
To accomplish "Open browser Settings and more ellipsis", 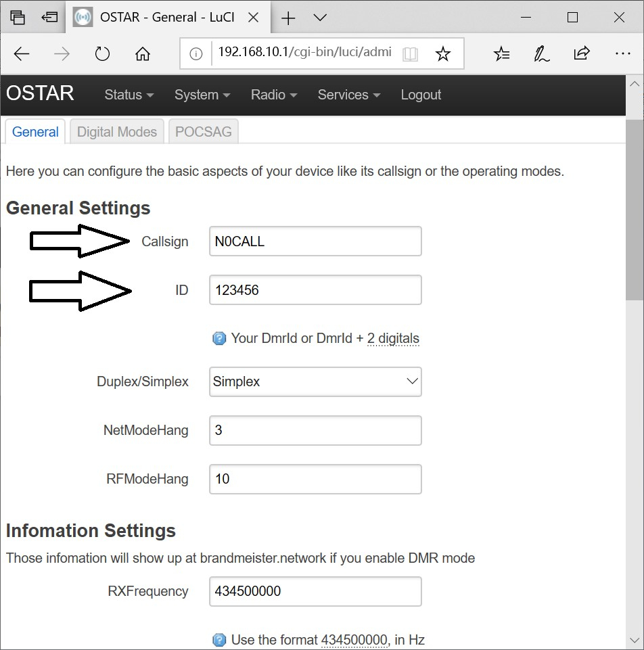I will (x=622, y=54).
